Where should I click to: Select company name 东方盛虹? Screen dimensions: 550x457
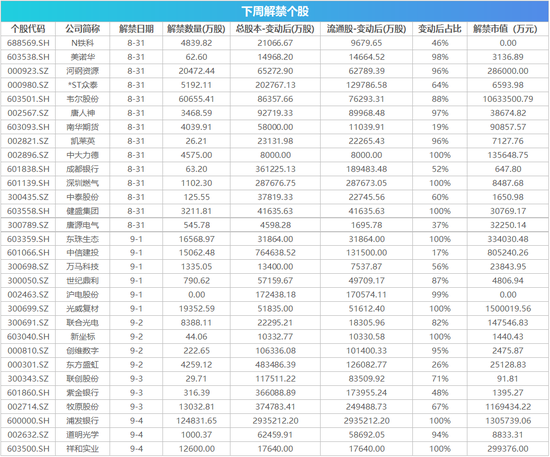pyautogui.click(x=82, y=365)
